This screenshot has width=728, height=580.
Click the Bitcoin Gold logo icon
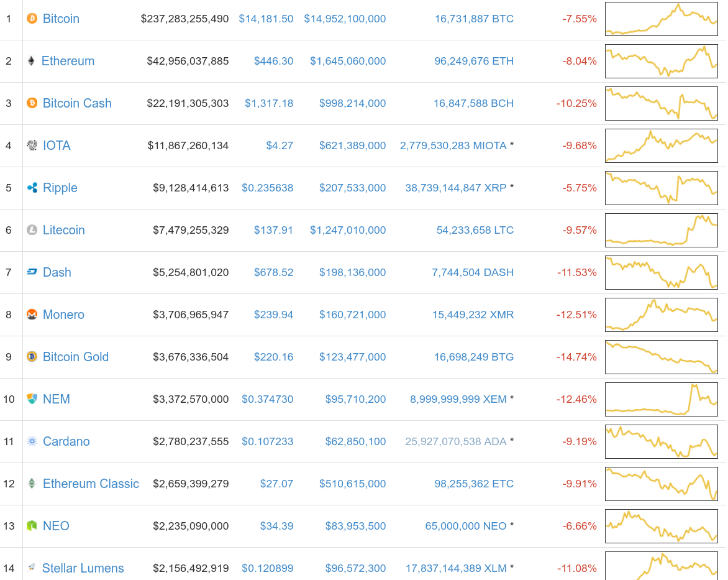(x=32, y=356)
